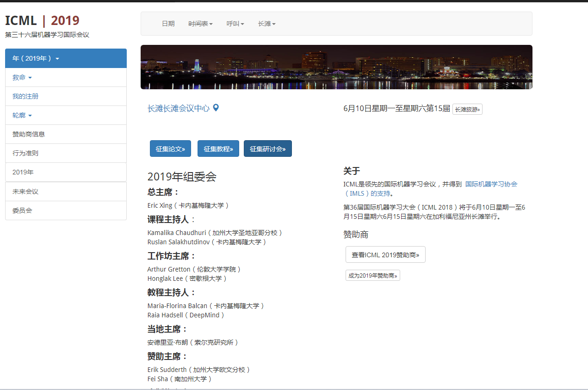Click the 2019年组委会 heading
The width and height of the screenshot is (588, 390).
pyautogui.click(x=182, y=177)
